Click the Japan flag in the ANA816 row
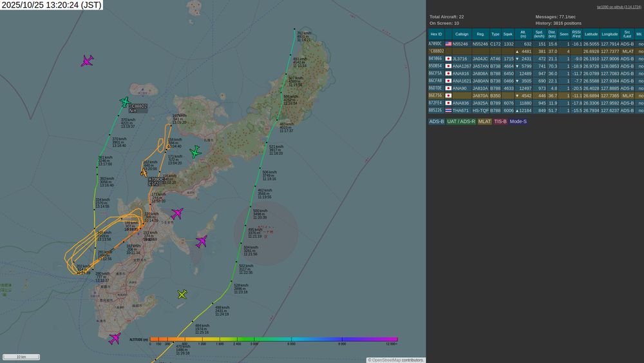Screen dimensions: 644x363 tap(448, 74)
